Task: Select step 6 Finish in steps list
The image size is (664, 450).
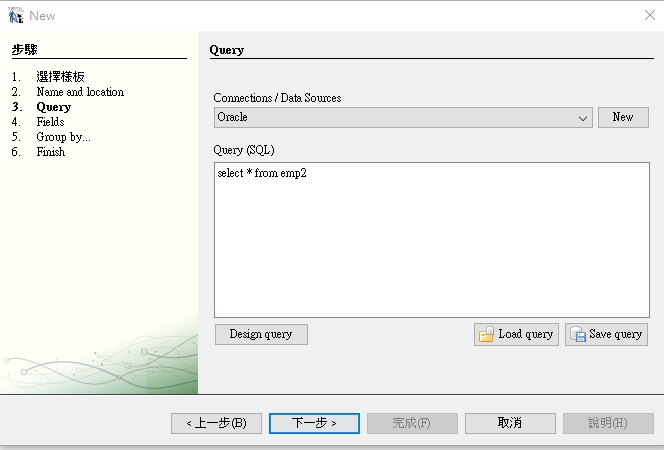Action: click(x=50, y=152)
